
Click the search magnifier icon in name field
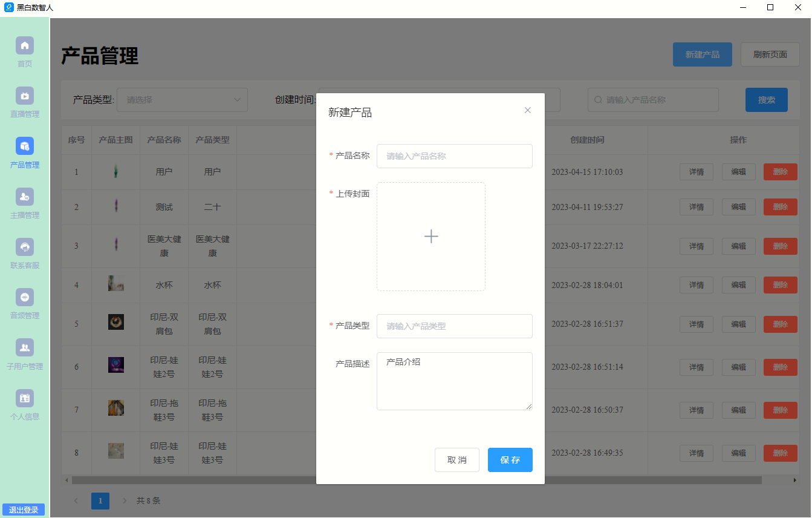point(599,100)
